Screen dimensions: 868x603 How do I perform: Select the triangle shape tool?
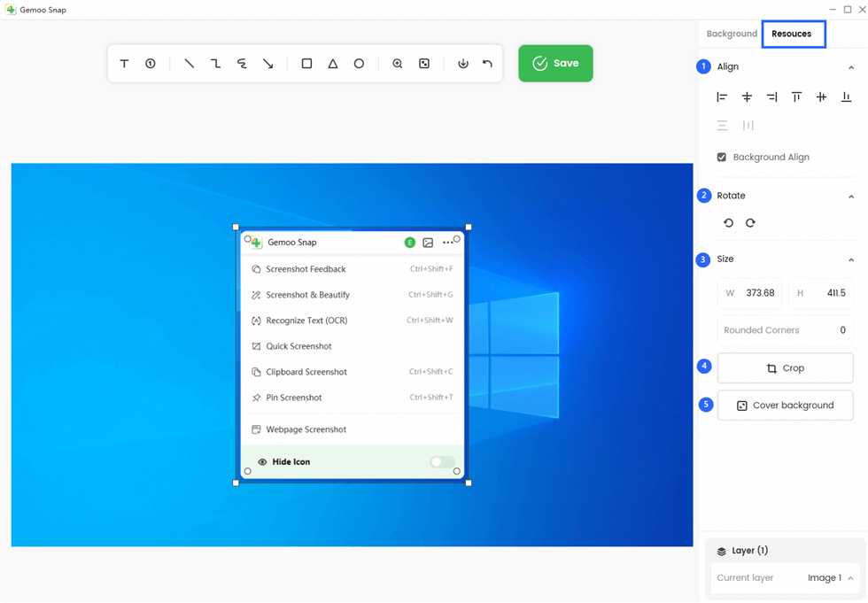click(x=333, y=64)
